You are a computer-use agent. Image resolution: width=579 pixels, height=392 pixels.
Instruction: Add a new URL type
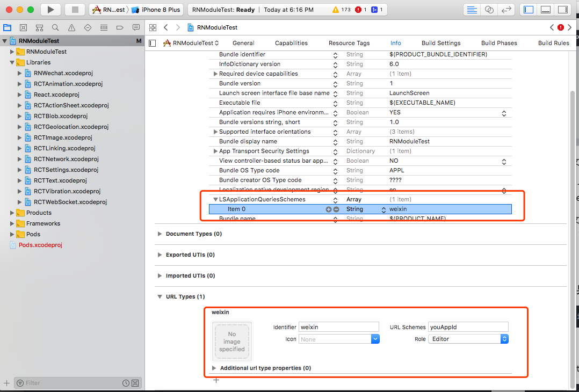[x=216, y=380]
